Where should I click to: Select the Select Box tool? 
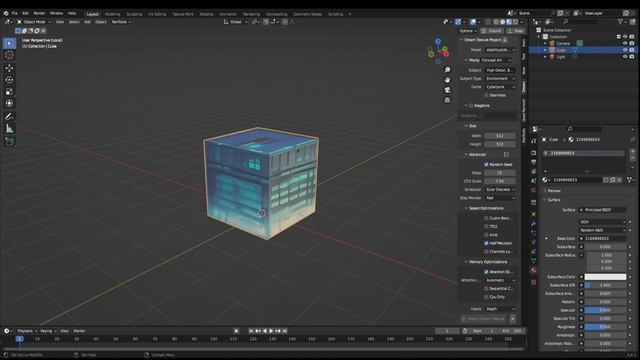tap(9, 43)
